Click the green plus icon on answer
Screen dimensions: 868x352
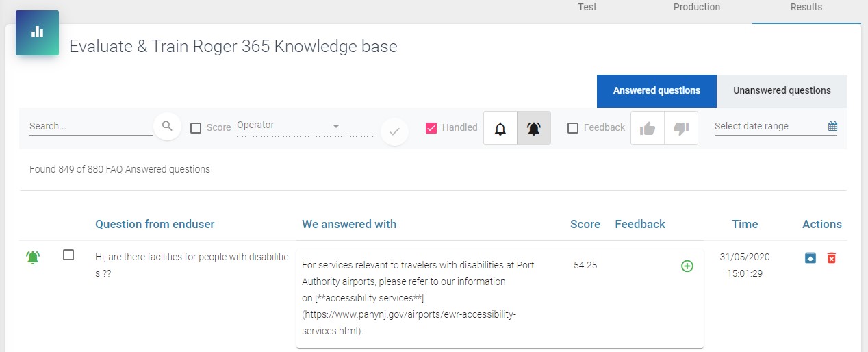pos(687,266)
